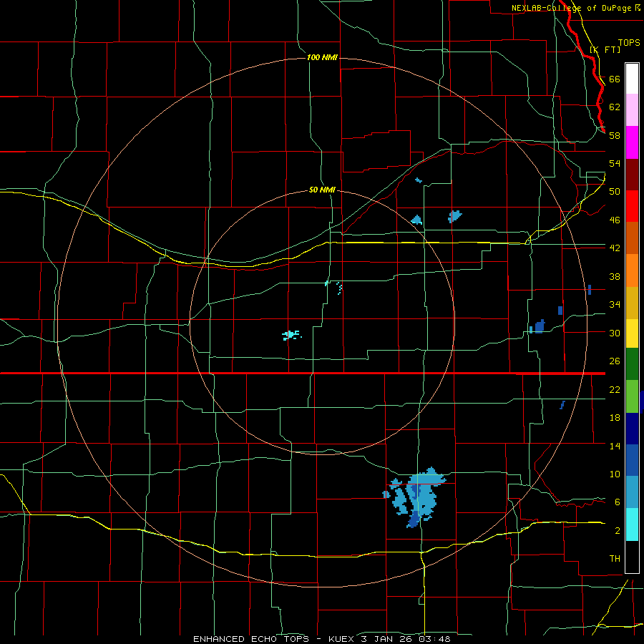Click the '58' legend value
Image resolution: width=644 pixels, height=644 pixels.
click(x=615, y=135)
